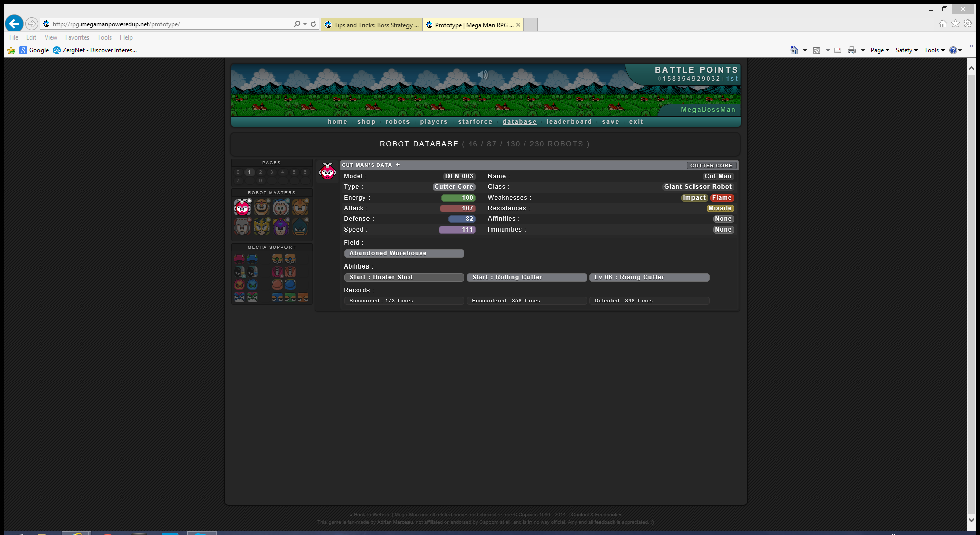
Task: Click the Read Mail envelope icon
Action: [838, 50]
